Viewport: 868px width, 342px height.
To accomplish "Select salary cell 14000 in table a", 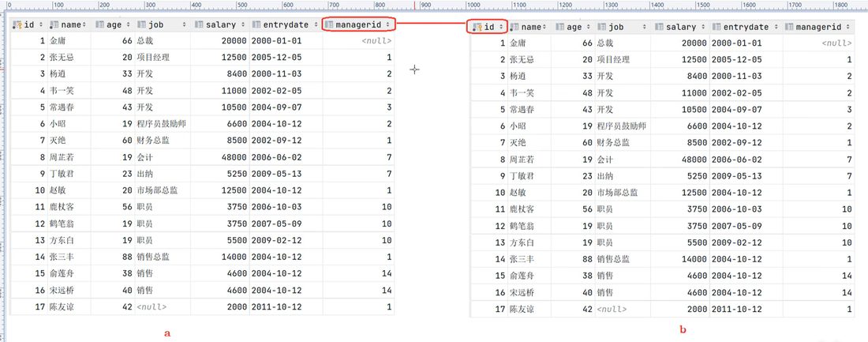I will 220,257.
